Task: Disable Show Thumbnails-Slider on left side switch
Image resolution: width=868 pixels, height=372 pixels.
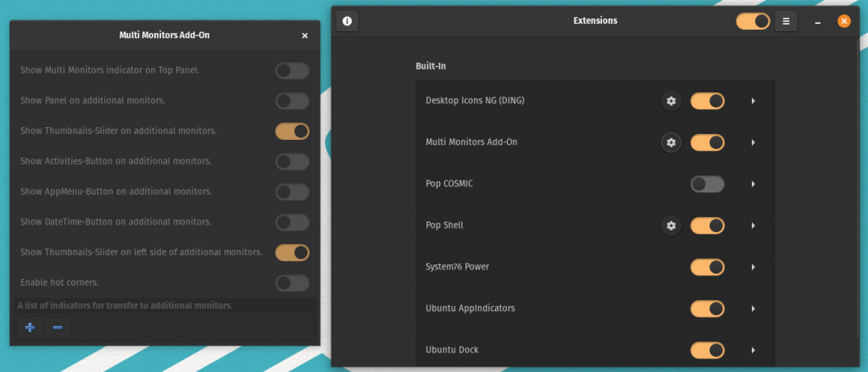Action: point(292,252)
